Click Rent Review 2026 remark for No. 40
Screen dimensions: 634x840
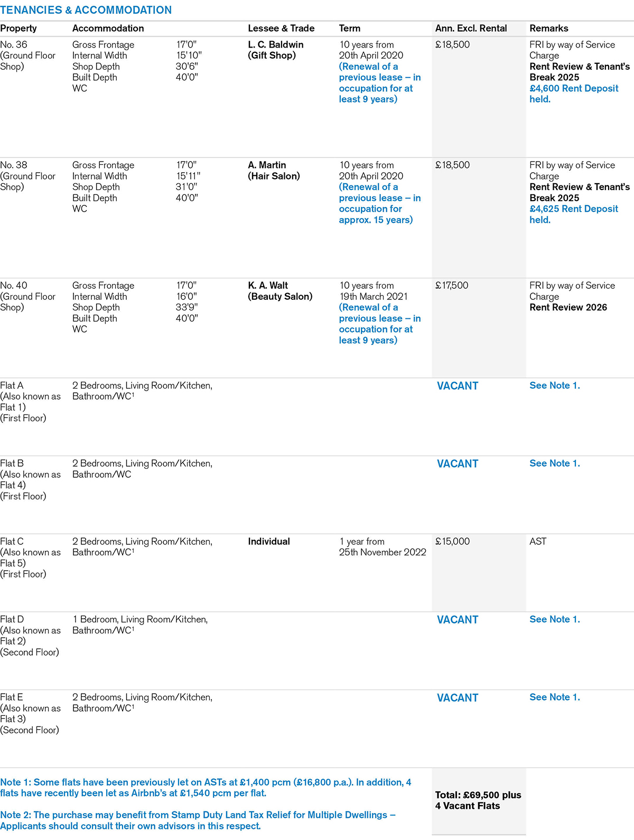pos(568,307)
